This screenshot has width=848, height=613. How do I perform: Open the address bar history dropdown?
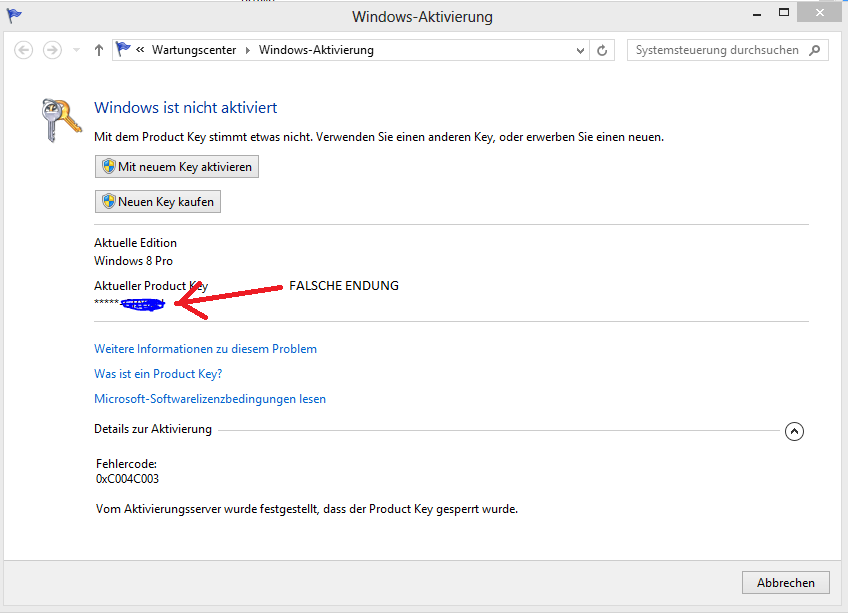click(x=580, y=50)
